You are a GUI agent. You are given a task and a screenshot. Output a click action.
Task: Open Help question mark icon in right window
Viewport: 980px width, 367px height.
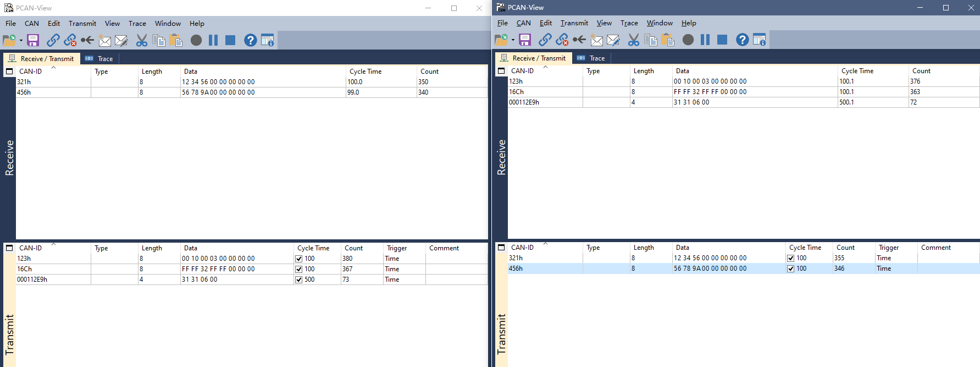click(742, 40)
